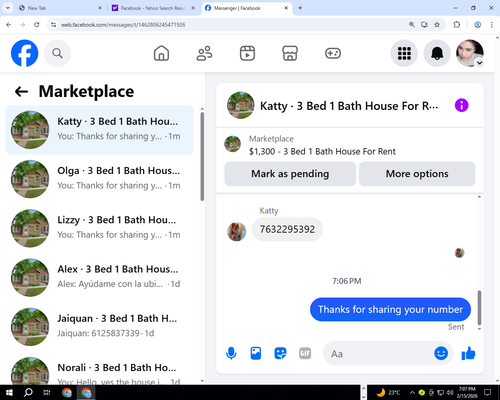Open Alex conversation in list

(100, 278)
